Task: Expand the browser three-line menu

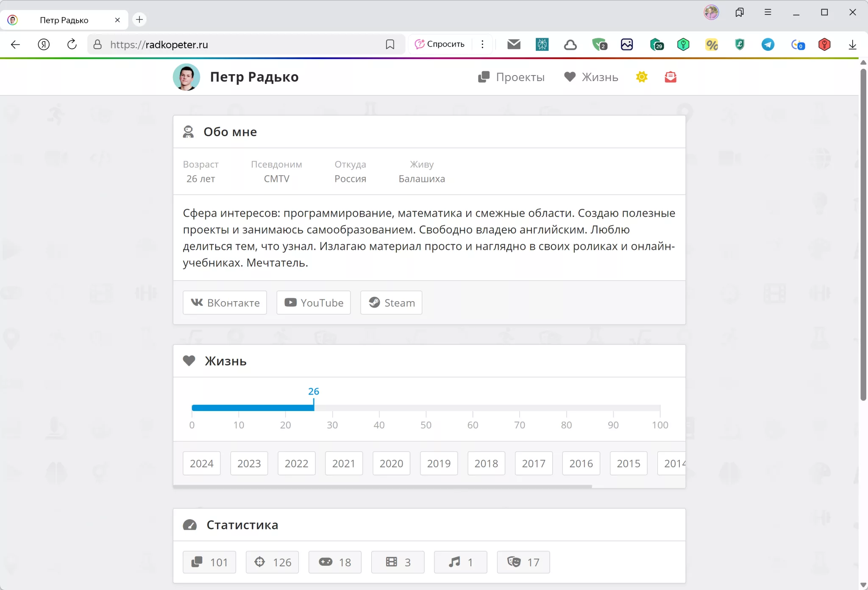Action: pos(768,12)
